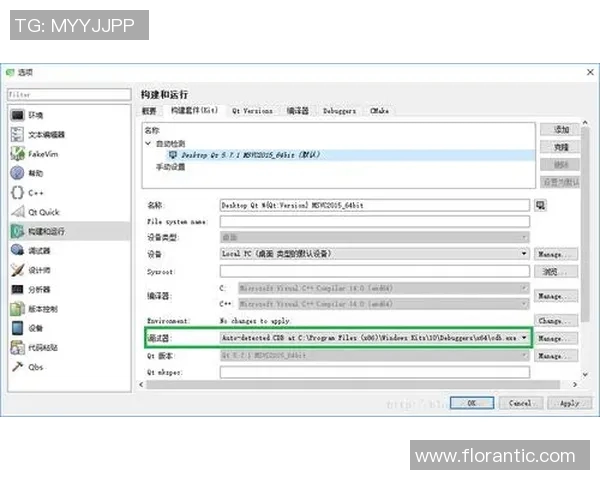Select the 构建和运行 Build & Run icon

click(18, 231)
